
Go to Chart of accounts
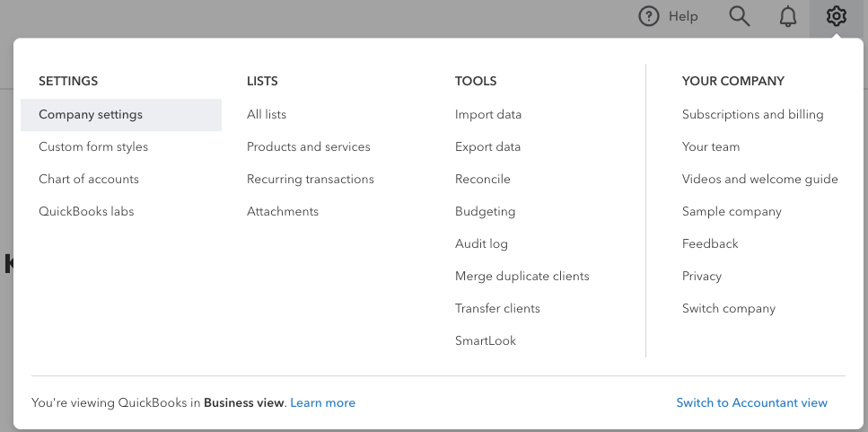point(89,179)
